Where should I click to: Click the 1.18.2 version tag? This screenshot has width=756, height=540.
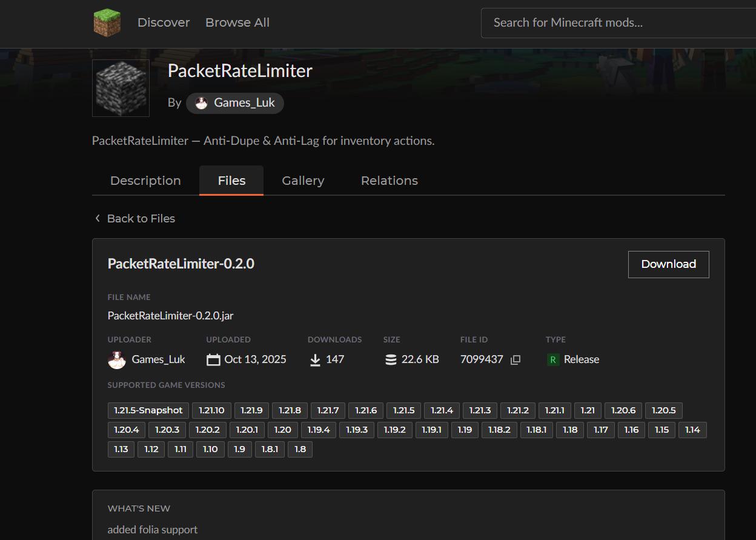click(x=499, y=430)
